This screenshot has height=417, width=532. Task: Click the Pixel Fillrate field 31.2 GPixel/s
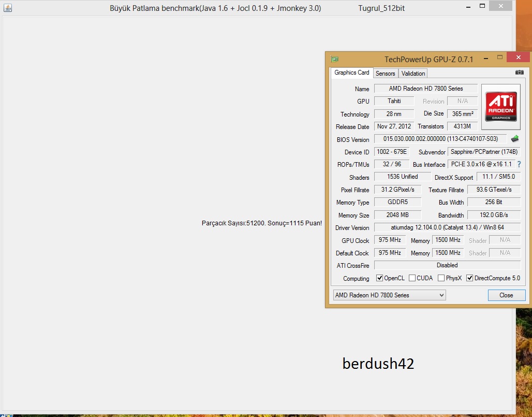[x=397, y=190]
